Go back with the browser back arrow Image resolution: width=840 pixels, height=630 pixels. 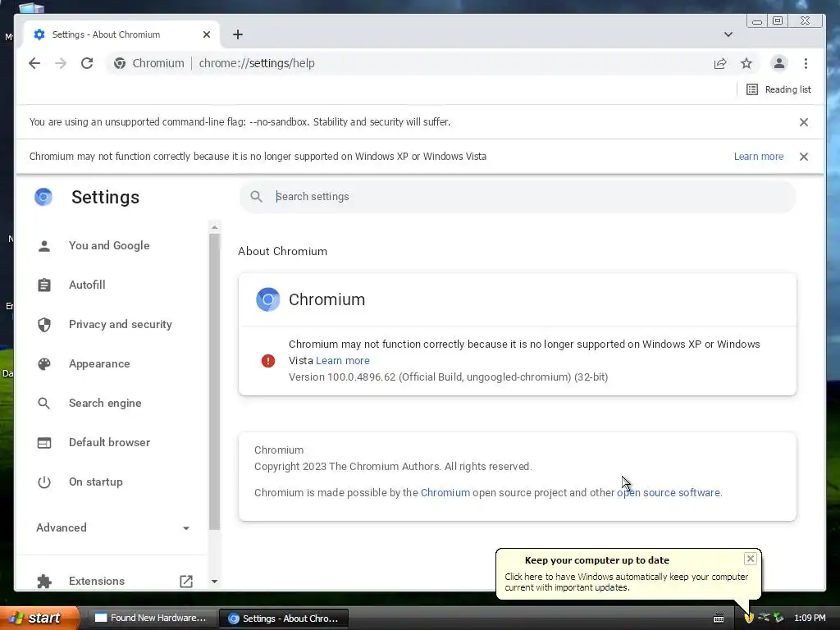(34, 63)
